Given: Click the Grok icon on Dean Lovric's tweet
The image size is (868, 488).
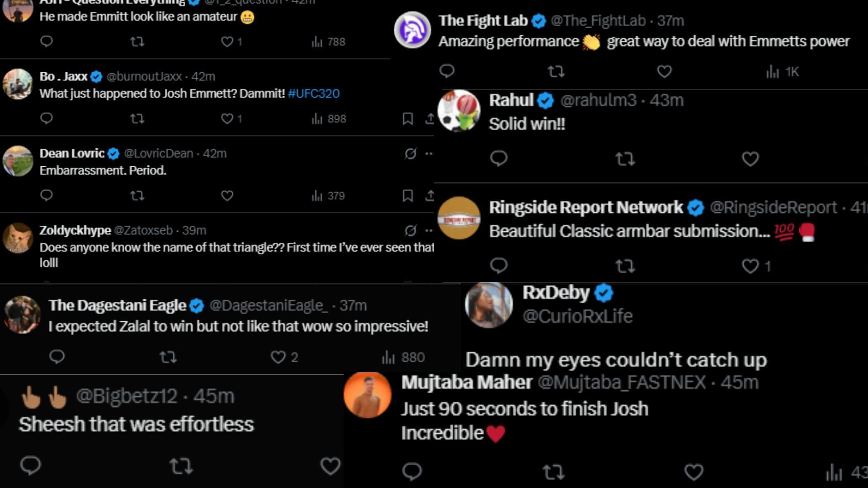Looking at the screenshot, I should [x=410, y=154].
